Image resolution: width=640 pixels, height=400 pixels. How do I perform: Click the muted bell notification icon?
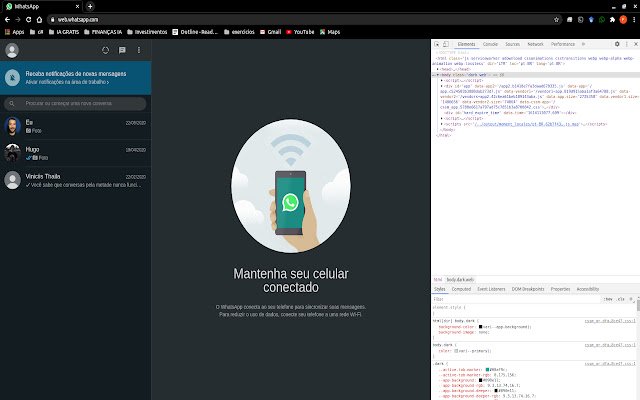tap(12, 78)
